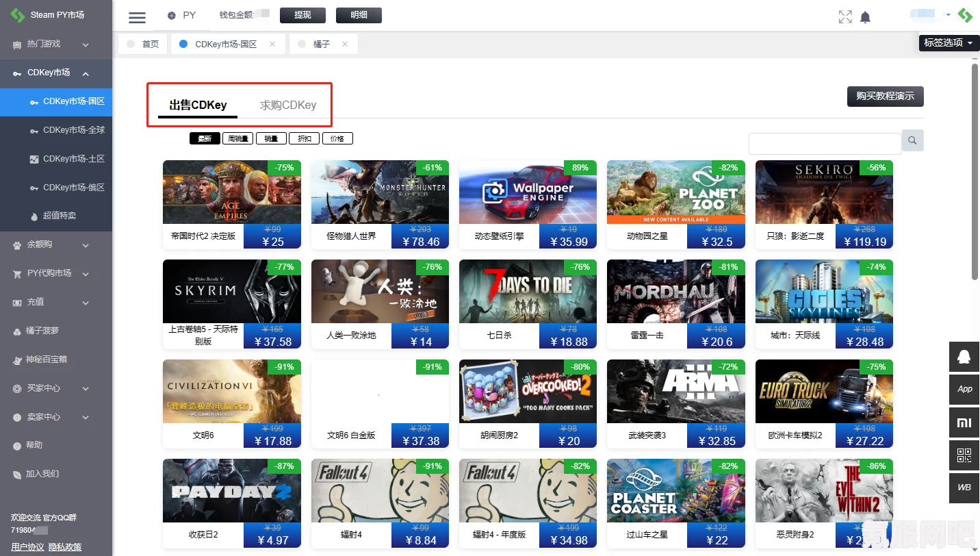The width and height of the screenshot is (980, 556).
Task: Sort listings by 最新
Action: pyautogui.click(x=205, y=138)
